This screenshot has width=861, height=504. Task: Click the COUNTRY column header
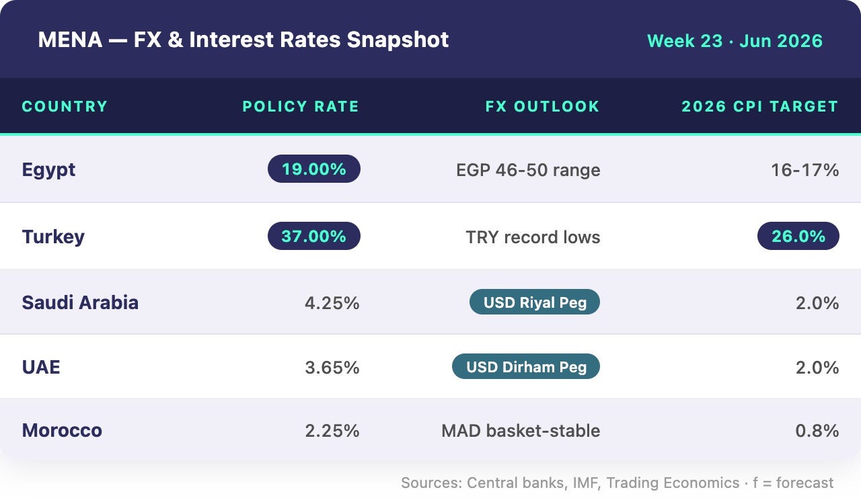[x=65, y=106]
